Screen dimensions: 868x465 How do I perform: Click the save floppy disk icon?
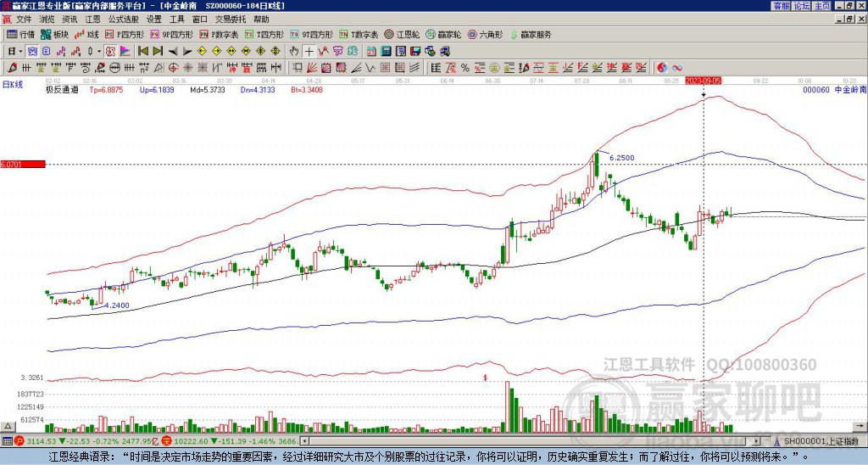[x=415, y=52]
